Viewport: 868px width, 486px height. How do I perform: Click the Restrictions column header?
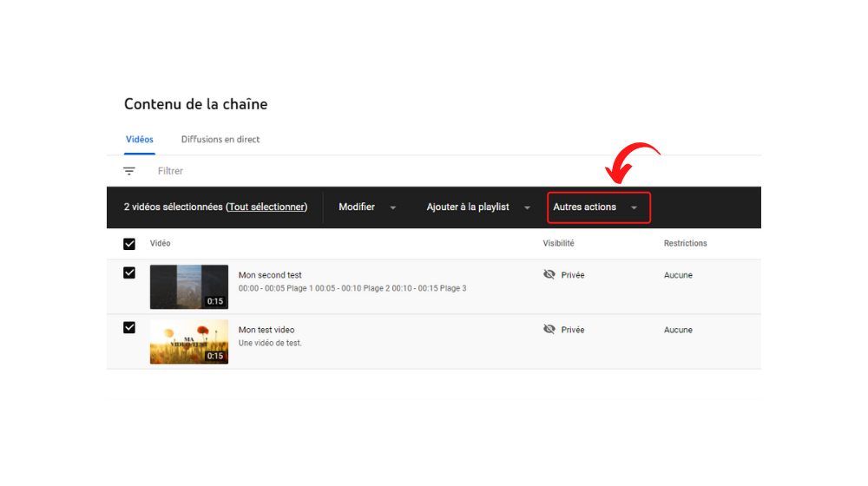(x=686, y=244)
